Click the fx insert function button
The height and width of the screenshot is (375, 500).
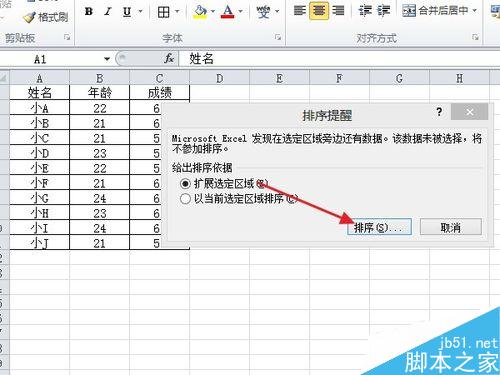169,59
